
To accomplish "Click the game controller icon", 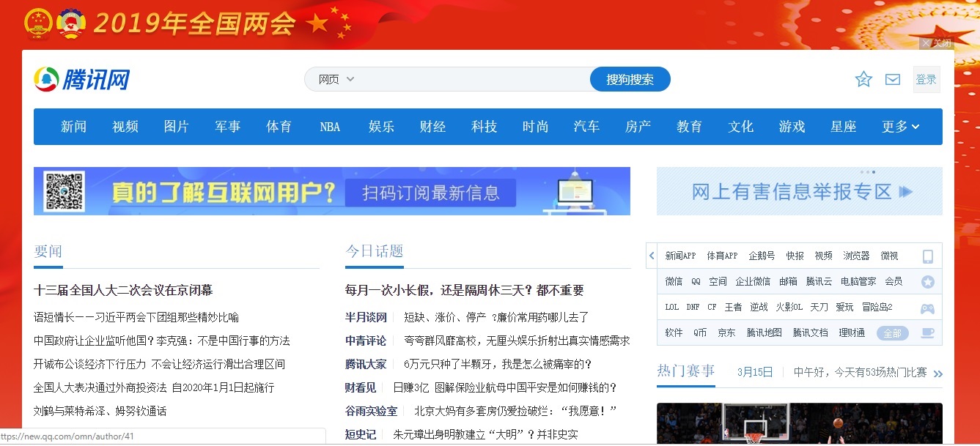I will [928, 308].
